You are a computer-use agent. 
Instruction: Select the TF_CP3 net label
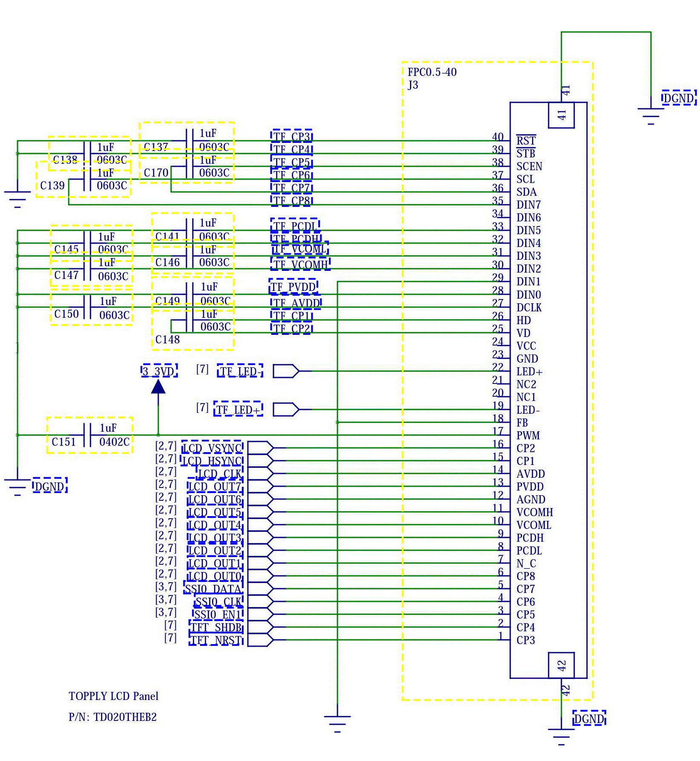click(292, 137)
